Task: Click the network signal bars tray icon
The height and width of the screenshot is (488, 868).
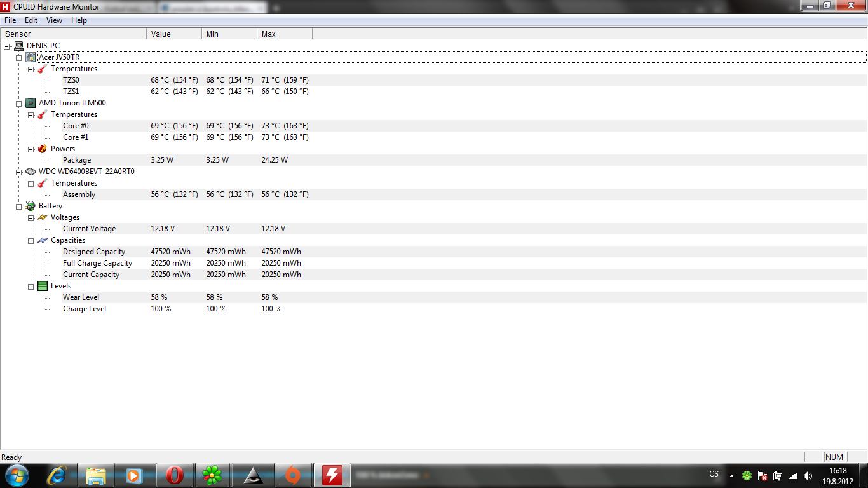Action: 792,475
